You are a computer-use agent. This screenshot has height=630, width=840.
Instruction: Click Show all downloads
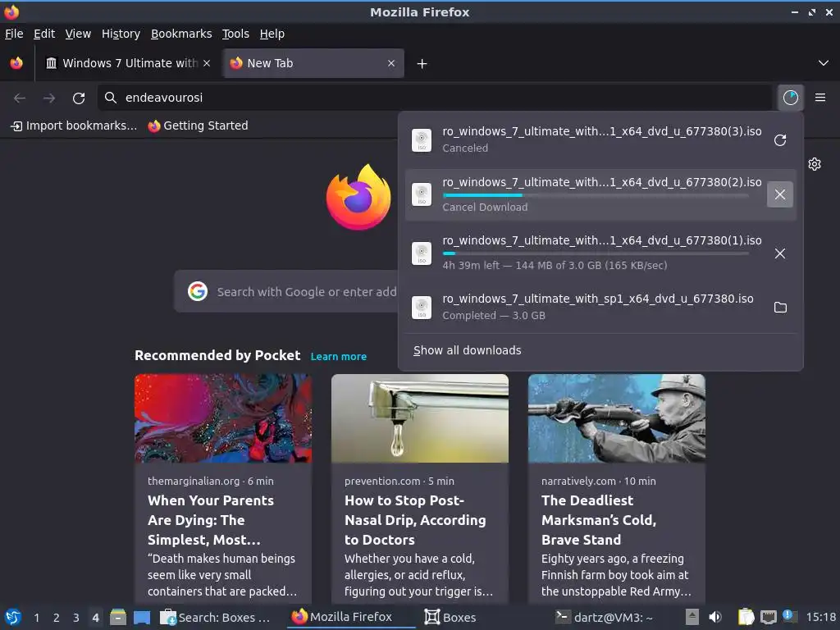pyautogui.click(x=467, y=350)
